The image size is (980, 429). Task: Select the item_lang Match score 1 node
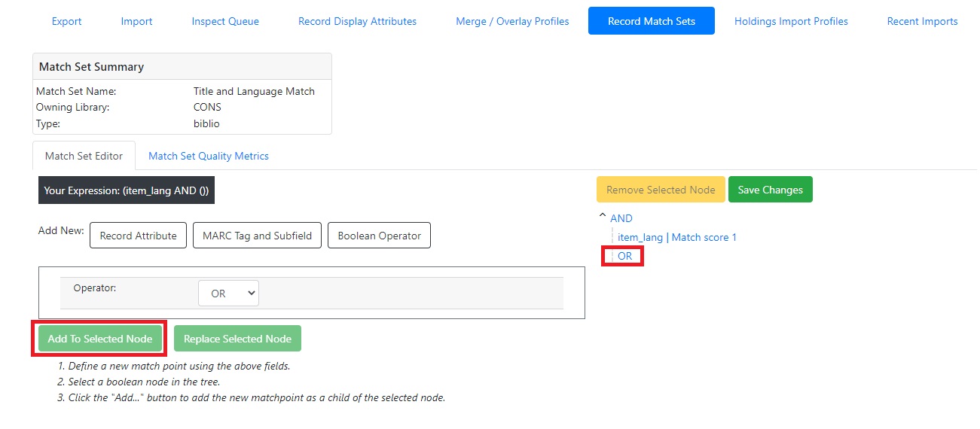(676, 237)
